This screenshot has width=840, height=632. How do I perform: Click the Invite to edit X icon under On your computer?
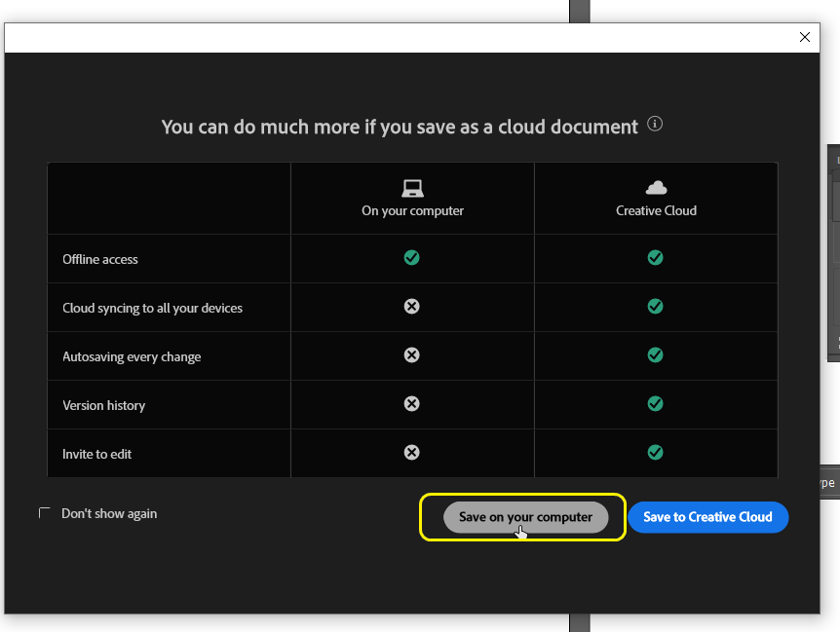411,452
